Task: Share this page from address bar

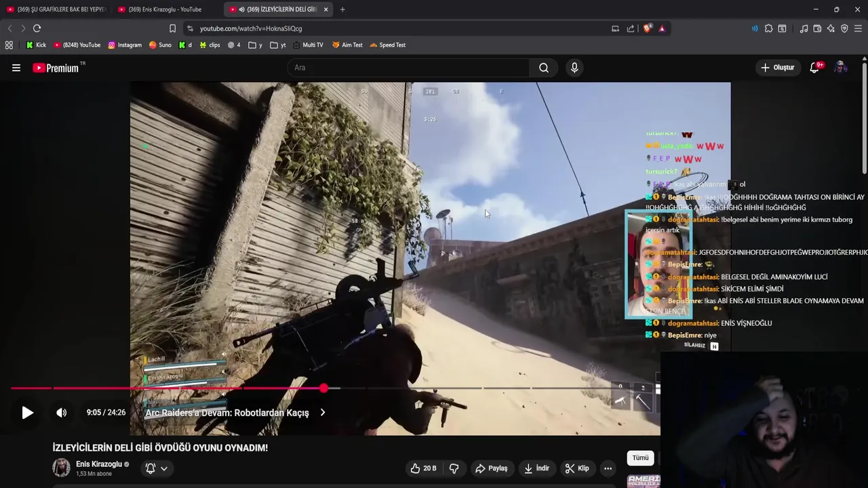Action: click(631, 28)
